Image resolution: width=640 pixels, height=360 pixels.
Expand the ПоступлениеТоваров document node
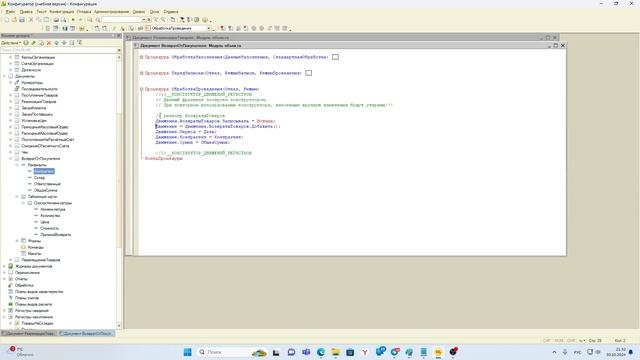point(11,95)
